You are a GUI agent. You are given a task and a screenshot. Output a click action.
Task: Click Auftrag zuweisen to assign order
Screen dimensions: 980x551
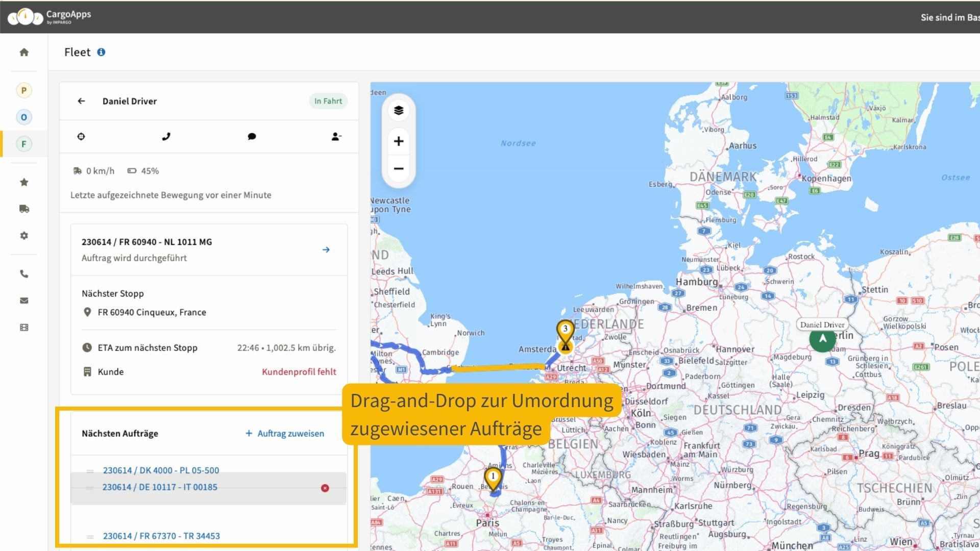285,433
